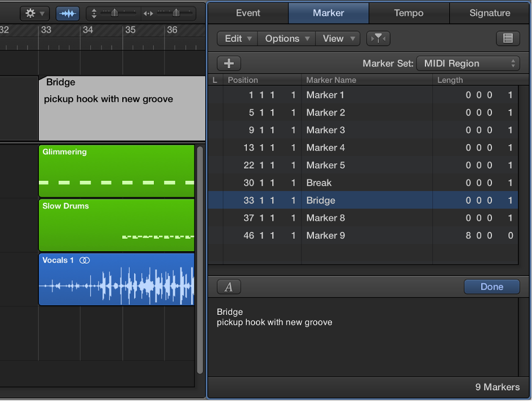This screenshot has width=532, height=401.
Task: Toggle the marker list view icon
Action: [508, 38]
